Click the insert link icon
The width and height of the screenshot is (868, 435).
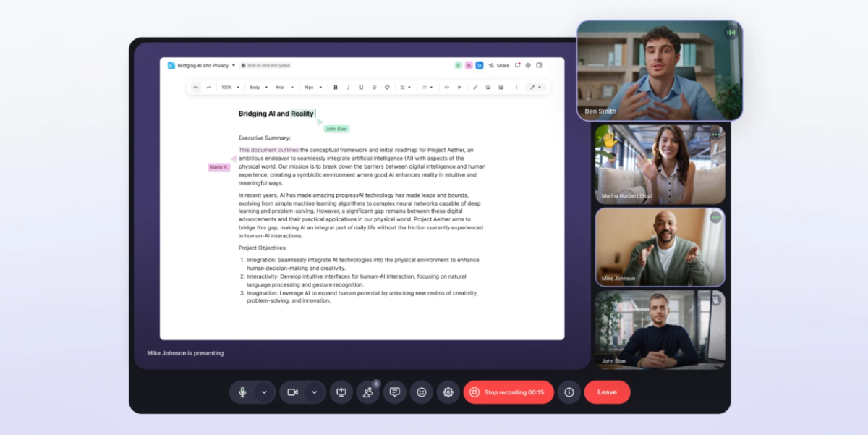point(475,88)
